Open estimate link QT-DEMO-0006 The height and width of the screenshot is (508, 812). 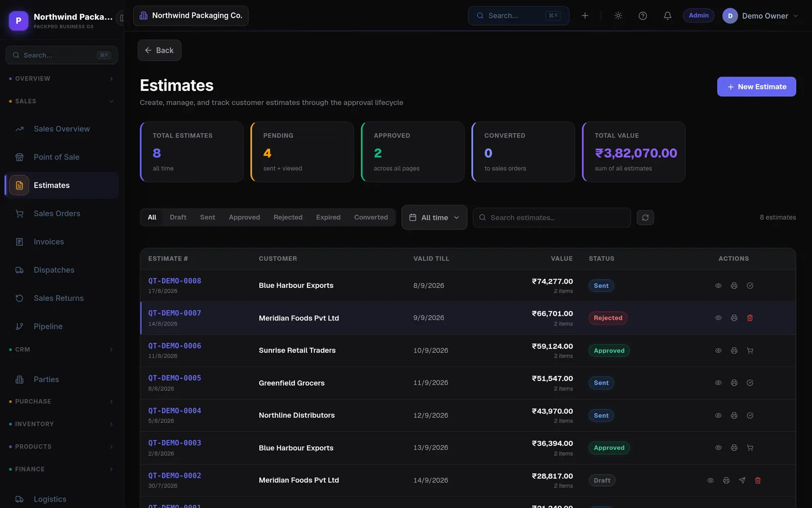175,346
